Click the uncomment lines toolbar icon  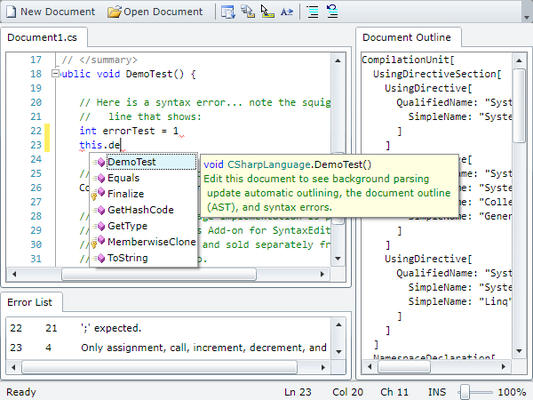pos(332,12)
